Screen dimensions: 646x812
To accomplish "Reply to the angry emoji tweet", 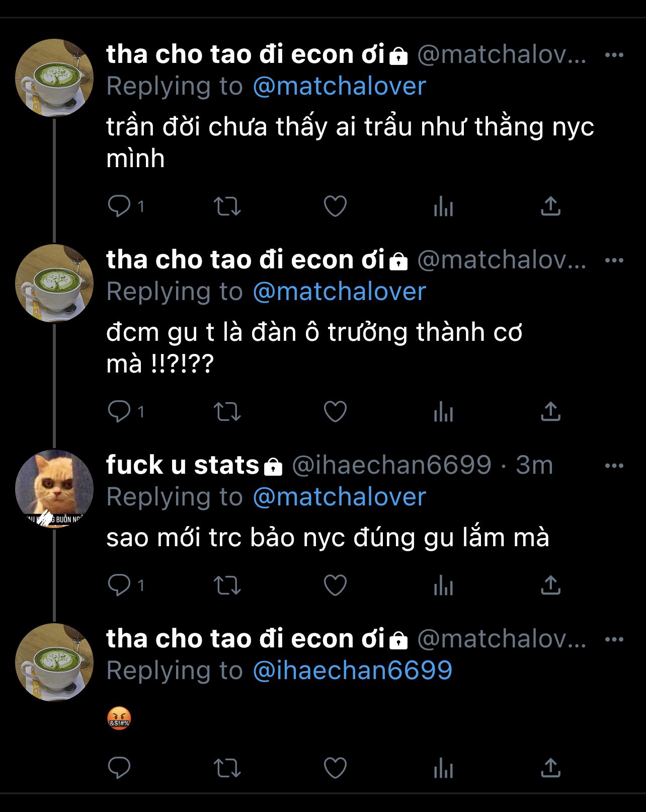I will coord(120,768).
